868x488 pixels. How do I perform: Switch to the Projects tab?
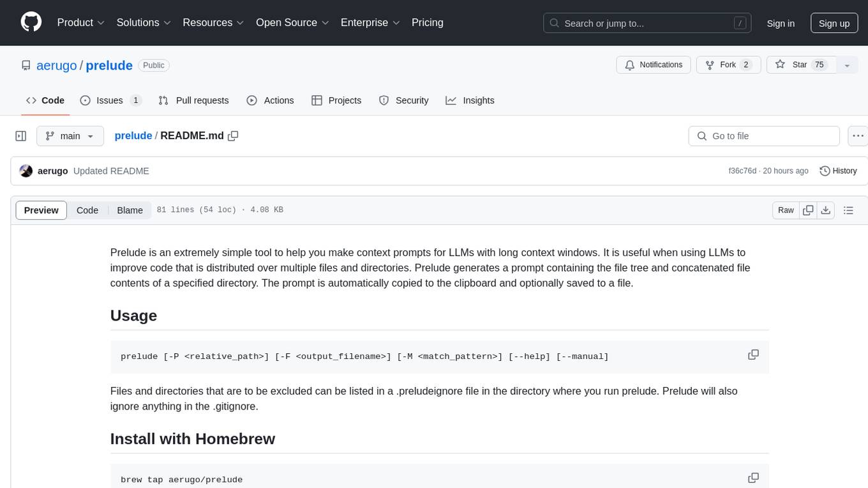(336, 100)
